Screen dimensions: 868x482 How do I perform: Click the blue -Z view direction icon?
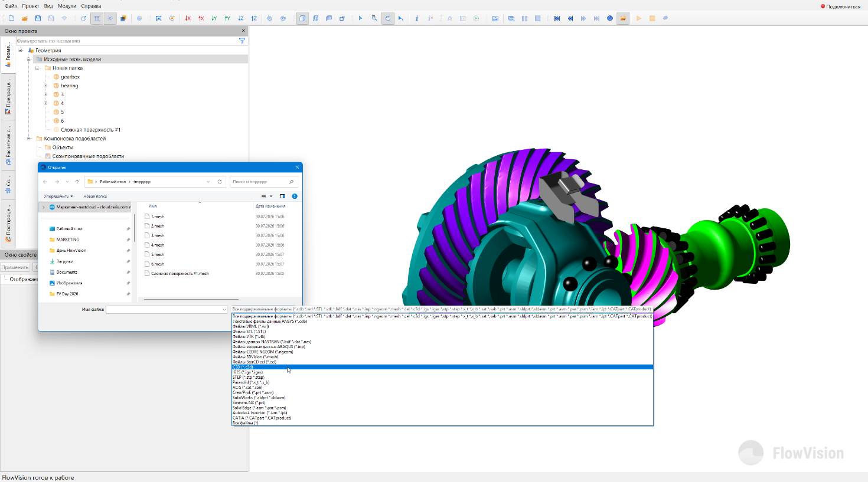241,18
